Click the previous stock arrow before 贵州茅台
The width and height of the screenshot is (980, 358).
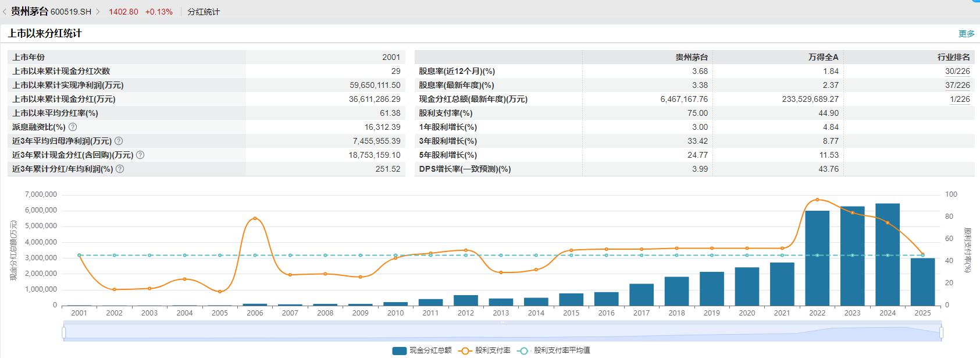point(5,12)
